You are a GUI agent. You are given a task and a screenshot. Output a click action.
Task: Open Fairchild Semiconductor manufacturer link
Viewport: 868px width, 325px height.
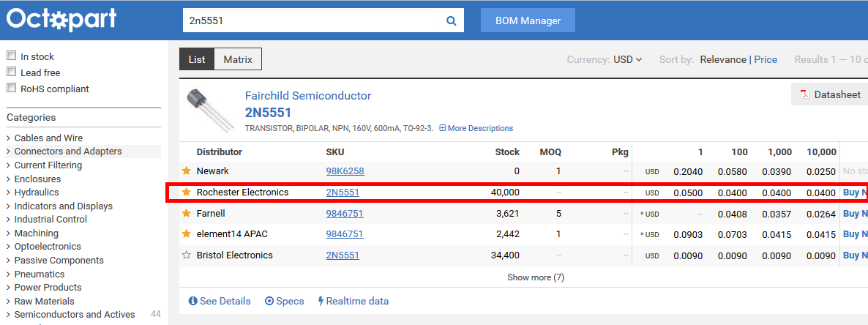(x=308, y=96)
